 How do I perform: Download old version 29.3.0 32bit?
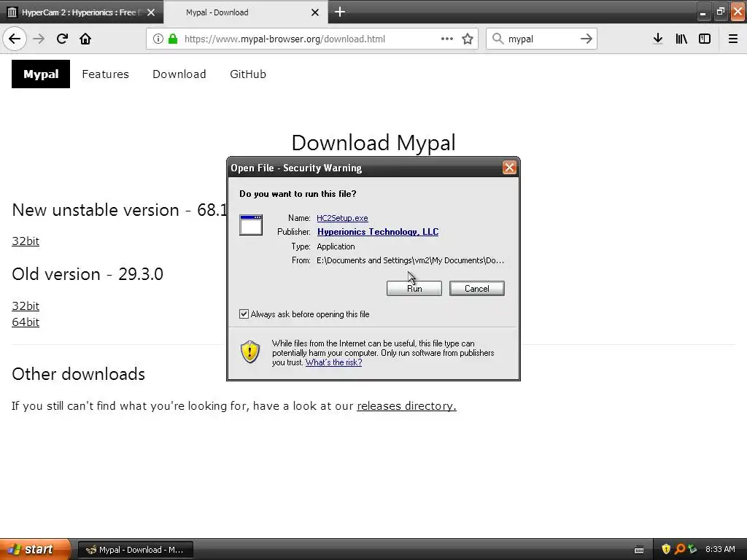pos(26,306)
